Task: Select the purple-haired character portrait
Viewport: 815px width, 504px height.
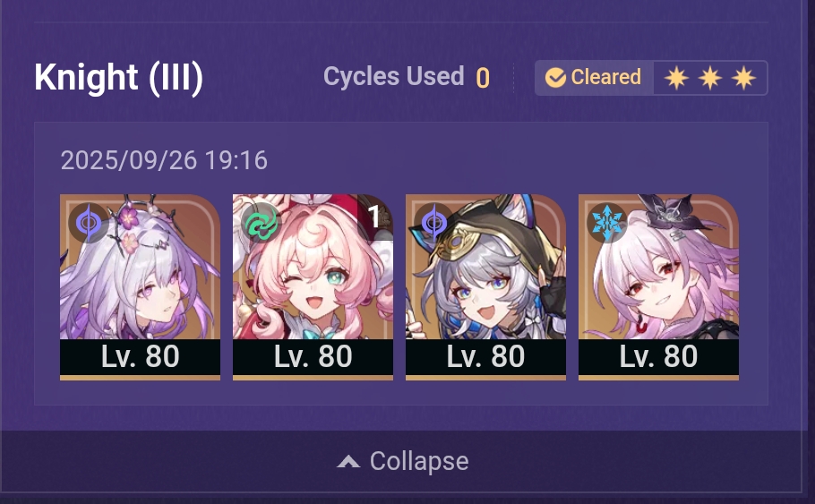Action: coord(140,286)
